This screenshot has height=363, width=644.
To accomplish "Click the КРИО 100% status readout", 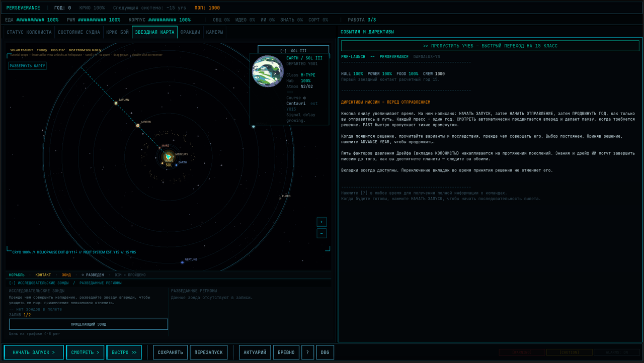I will pos(92,8).
